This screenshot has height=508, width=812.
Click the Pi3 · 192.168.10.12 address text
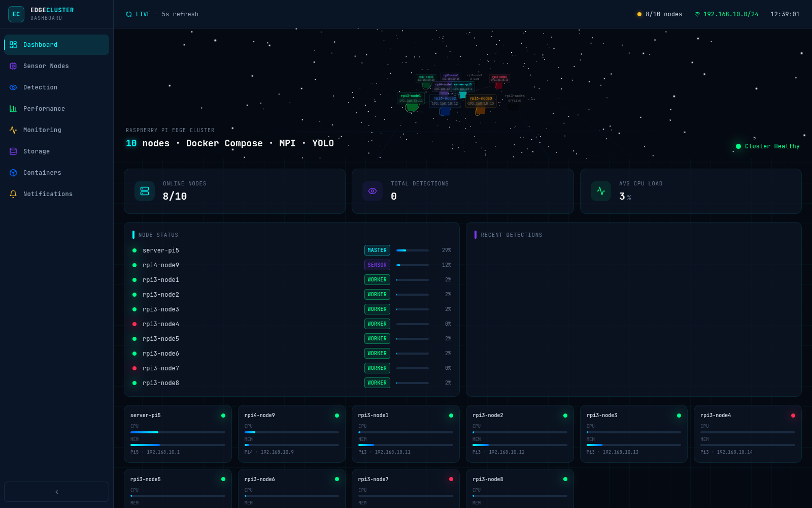point(498,452)
